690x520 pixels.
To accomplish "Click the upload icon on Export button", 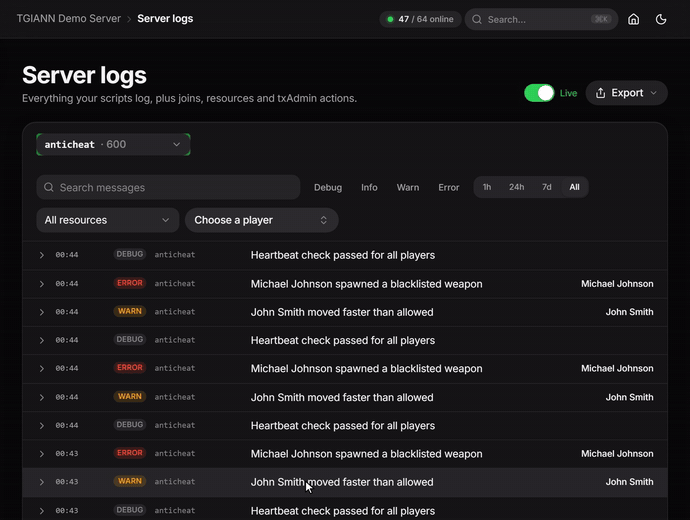I will click(x=600, y=93).
